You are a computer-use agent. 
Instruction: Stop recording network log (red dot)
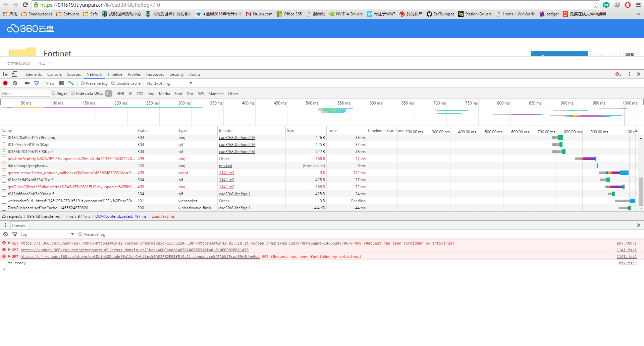5,83
